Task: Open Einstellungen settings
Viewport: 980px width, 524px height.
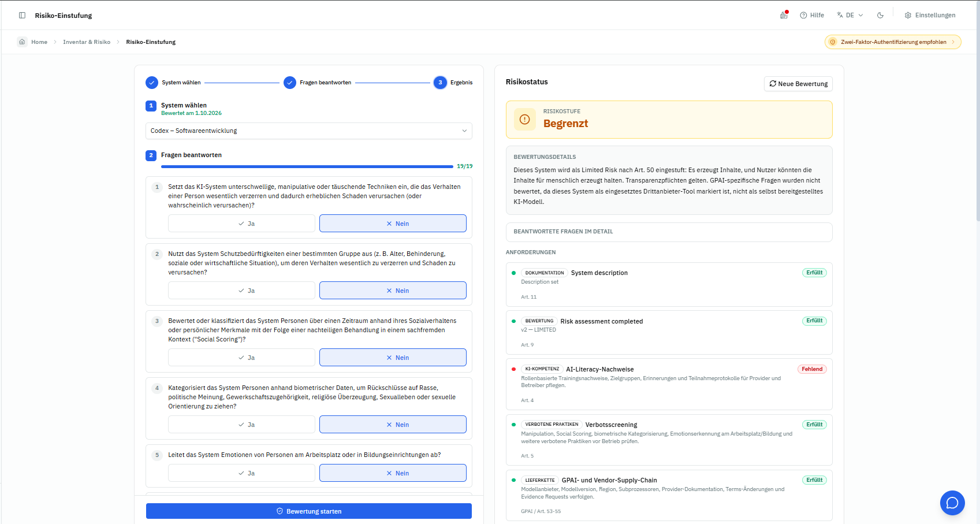Action: (930, 15)
